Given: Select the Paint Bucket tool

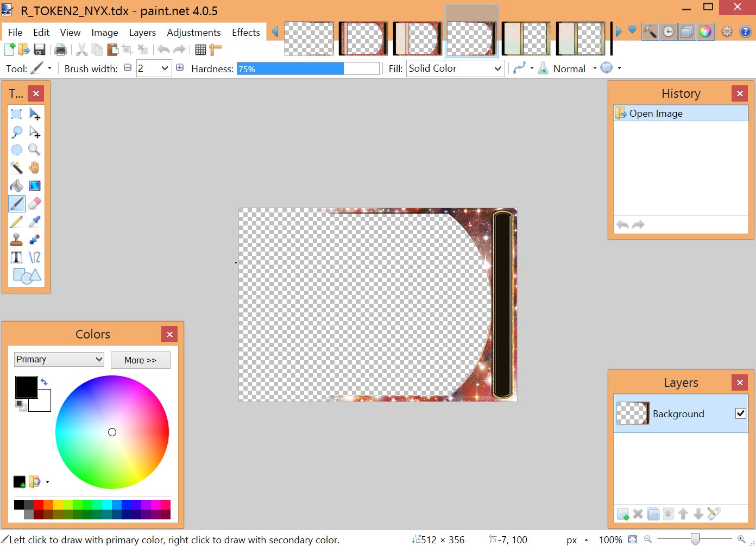Looking at the screenshot, I should pos(17,186).
